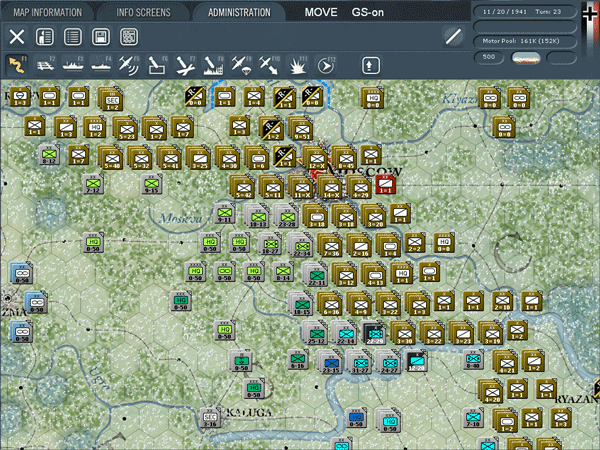Select the Soviet stack labeled 11=X
The height and width of the screenshot is (450, 600).
coord(302,187)
